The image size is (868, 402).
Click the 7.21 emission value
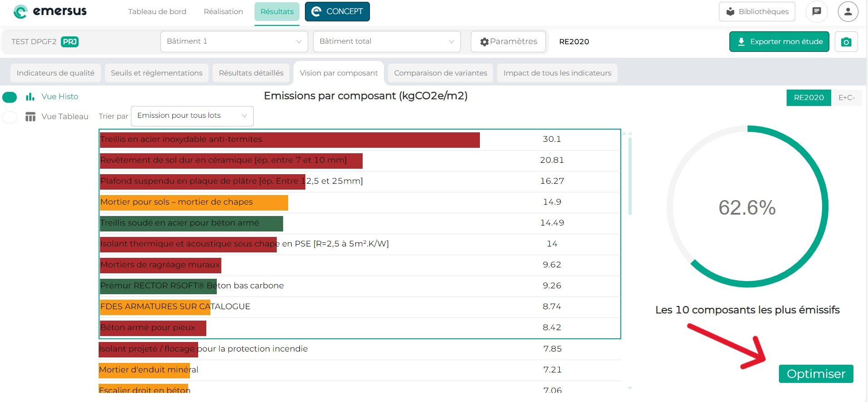(x=552, y=370)
